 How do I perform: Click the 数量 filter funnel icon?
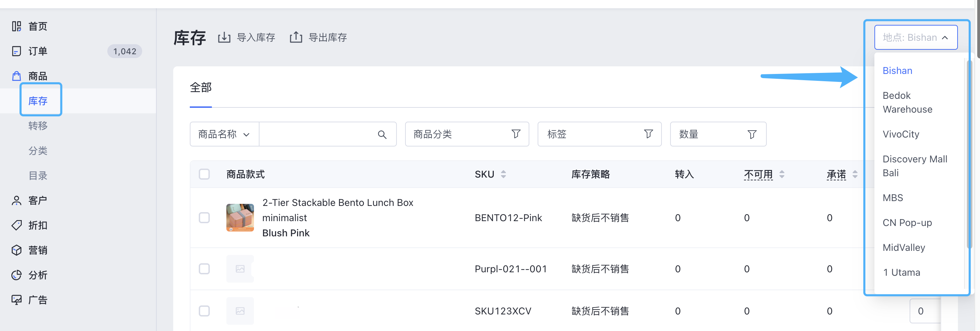pyautogui.click(x=752, y=134)
